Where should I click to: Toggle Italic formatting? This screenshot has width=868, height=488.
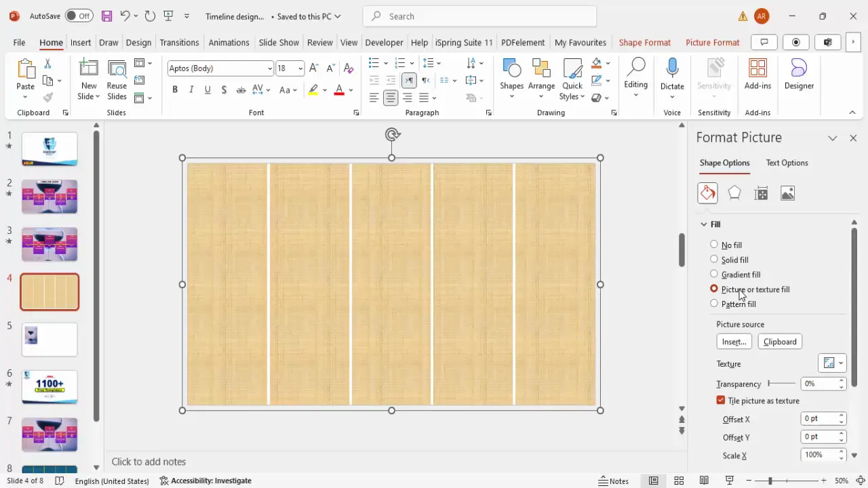pyautogui.click(x=191, y=90)
